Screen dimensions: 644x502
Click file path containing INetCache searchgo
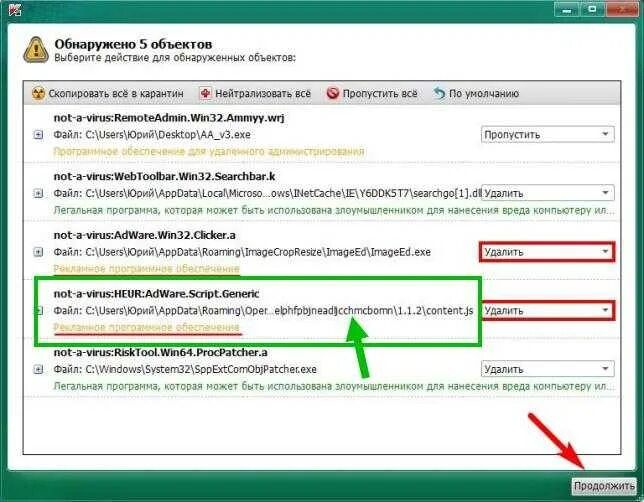[x=267, y=193]
